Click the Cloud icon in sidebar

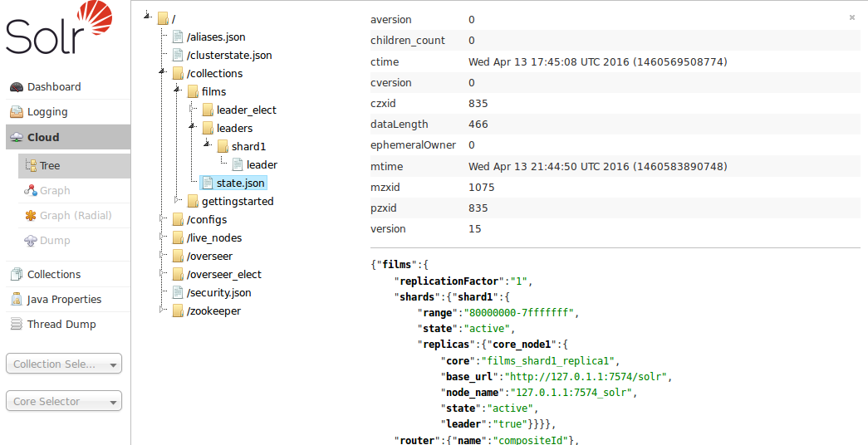[16, 138]
